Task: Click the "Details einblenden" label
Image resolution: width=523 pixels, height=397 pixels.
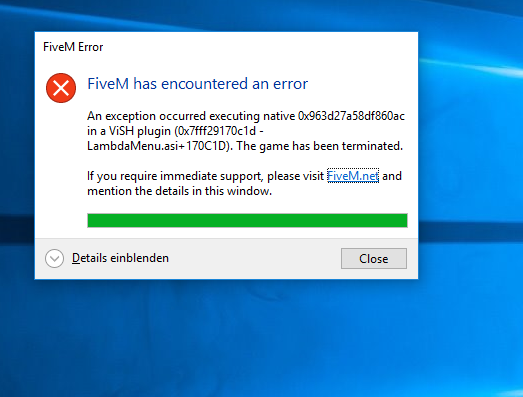Action: coord(120,258)
